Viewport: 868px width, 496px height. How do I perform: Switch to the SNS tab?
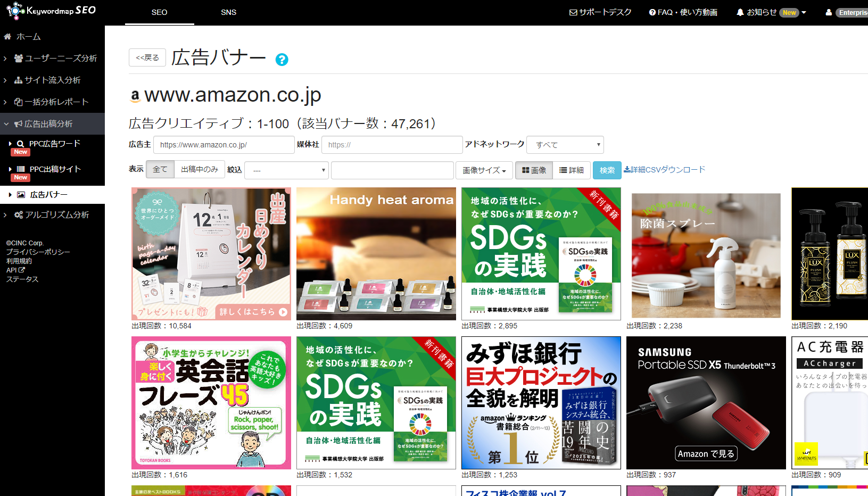[x=228, y=12]
